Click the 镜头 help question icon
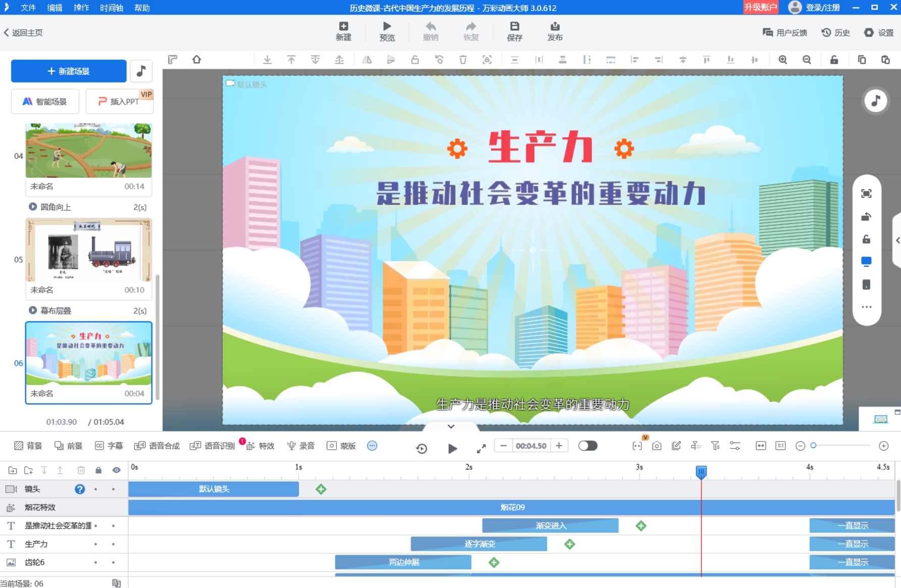This screenshot has height=588, width=901. coord(80,489)
